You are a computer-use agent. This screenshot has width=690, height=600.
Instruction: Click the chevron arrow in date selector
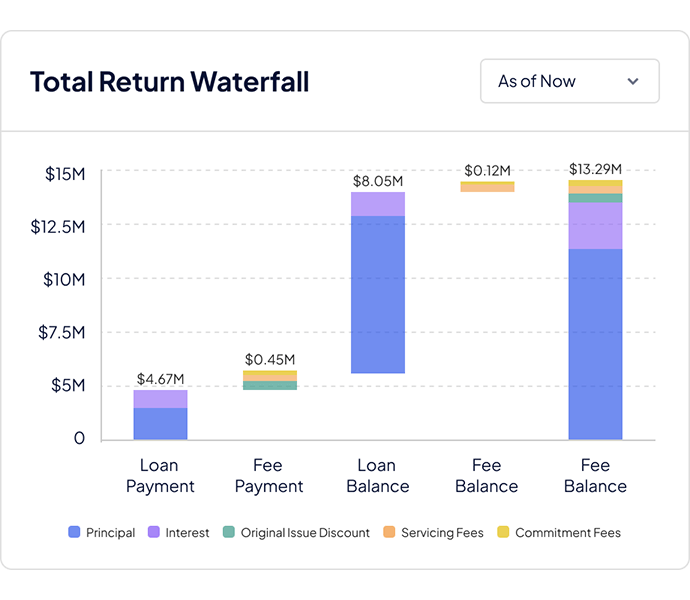[633, 82]
